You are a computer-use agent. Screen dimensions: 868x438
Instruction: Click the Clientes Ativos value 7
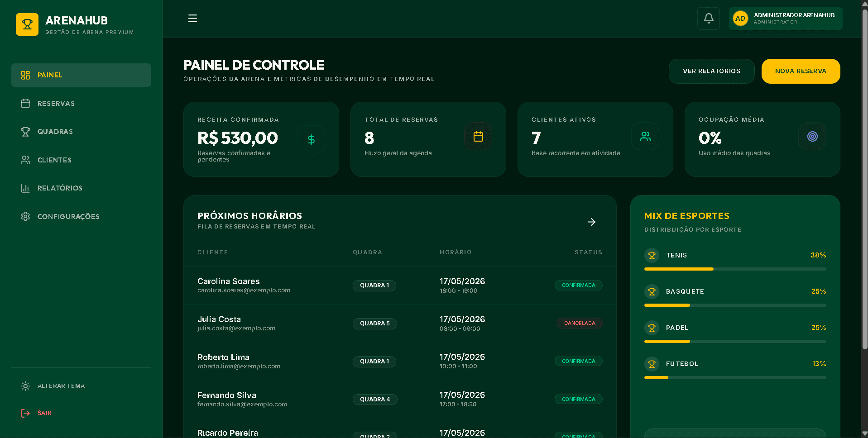pyautogui.click(x=536, y=138)
